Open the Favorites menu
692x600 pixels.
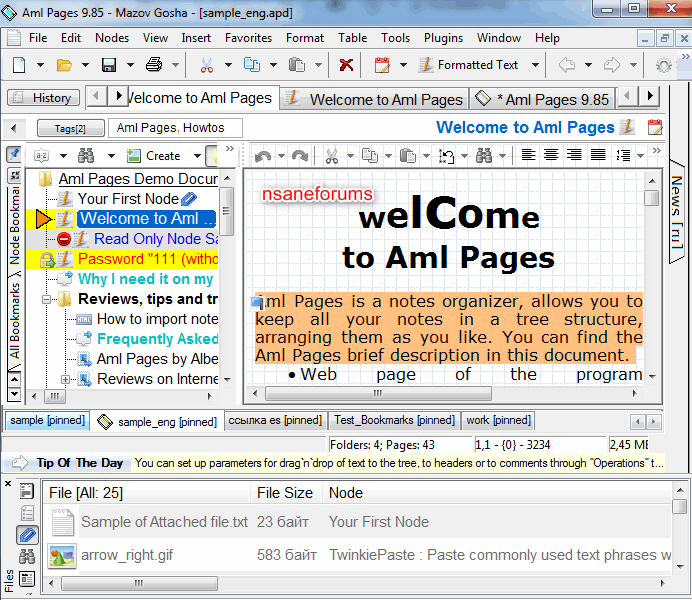point(248,38)
